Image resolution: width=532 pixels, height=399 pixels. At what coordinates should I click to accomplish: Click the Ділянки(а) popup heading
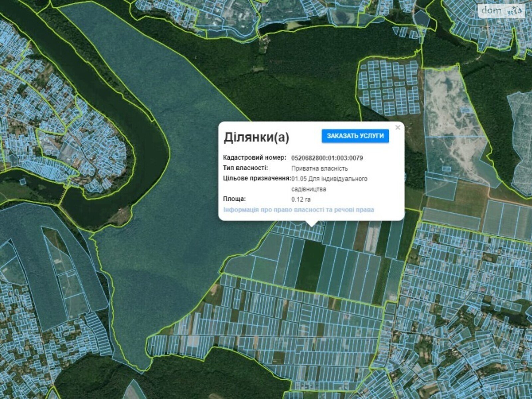(x=256, y=137)
